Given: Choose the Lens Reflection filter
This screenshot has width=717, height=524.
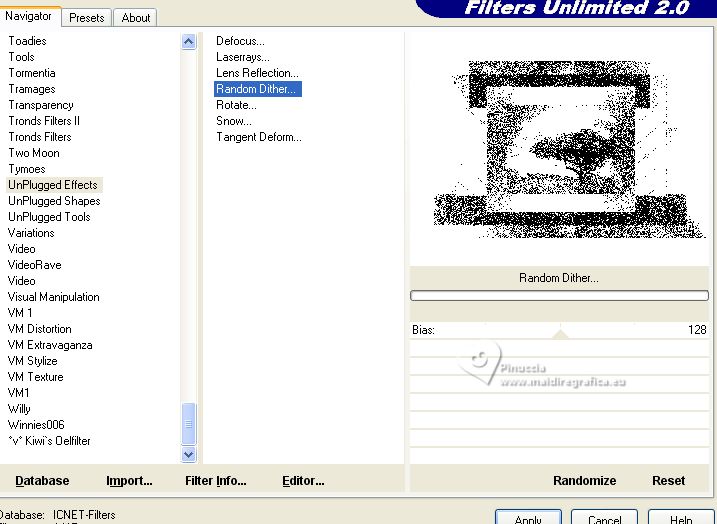Looking at the screenshot, I should click(257, 73).
